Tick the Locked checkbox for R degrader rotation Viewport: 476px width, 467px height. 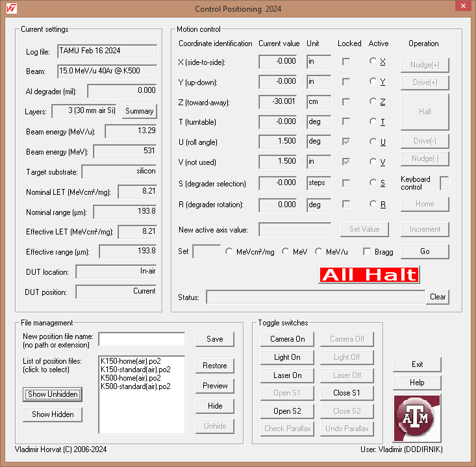(346, 204)
